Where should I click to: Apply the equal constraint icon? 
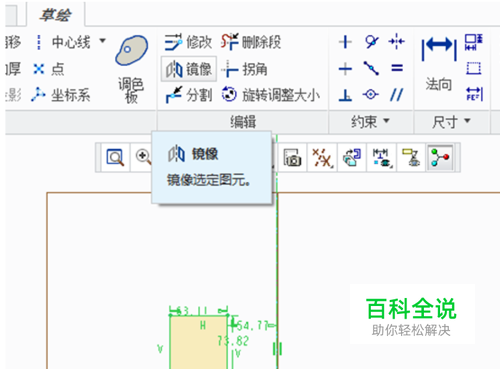point(397,68)
